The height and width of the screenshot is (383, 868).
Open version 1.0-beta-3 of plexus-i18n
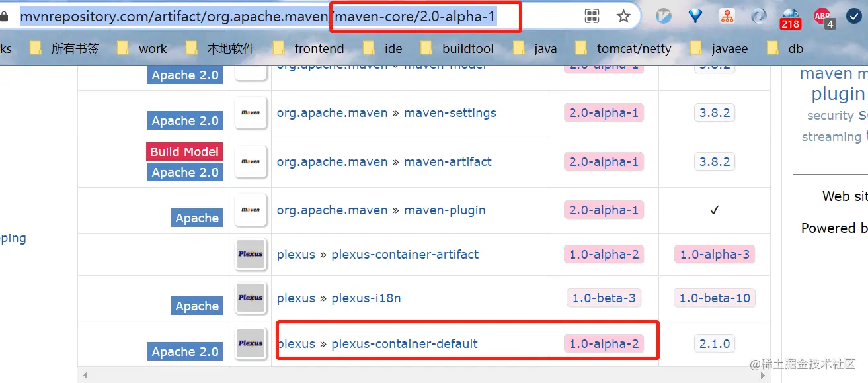(x=604, y=298)
